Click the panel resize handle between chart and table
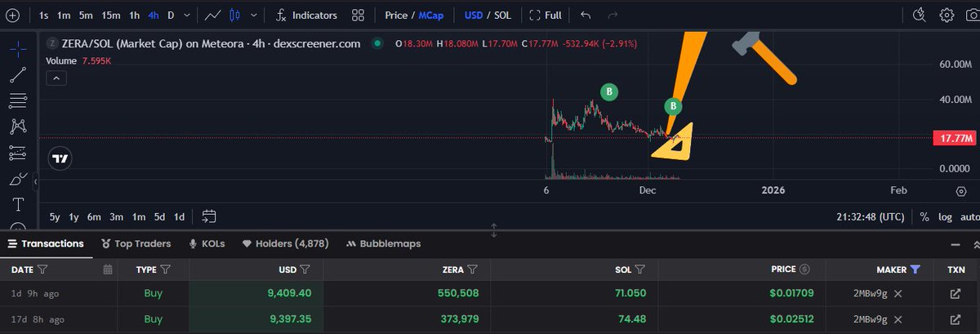The image size is (980, 334). coord(494,230)
